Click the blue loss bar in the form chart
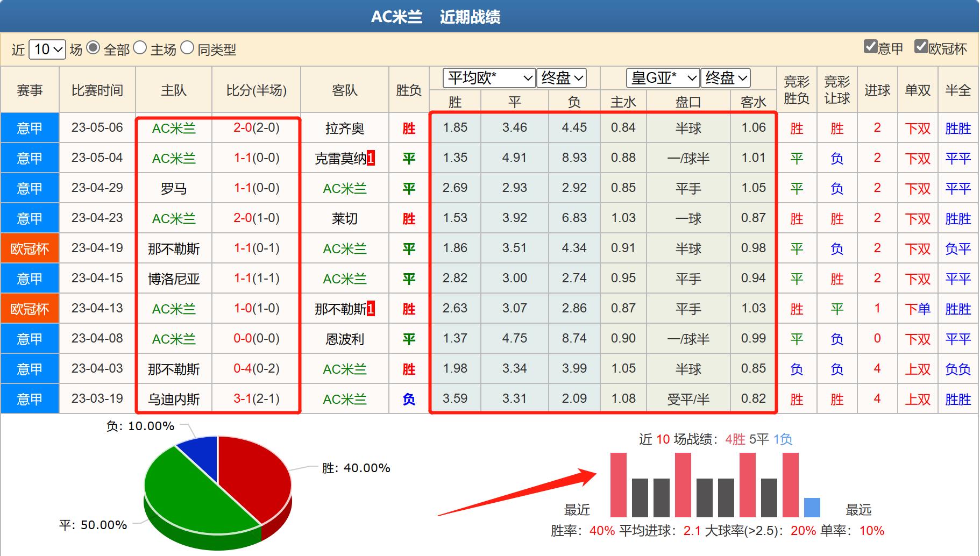Image resolution: width=980 pixels, height=556 pixels. [812, 508]
